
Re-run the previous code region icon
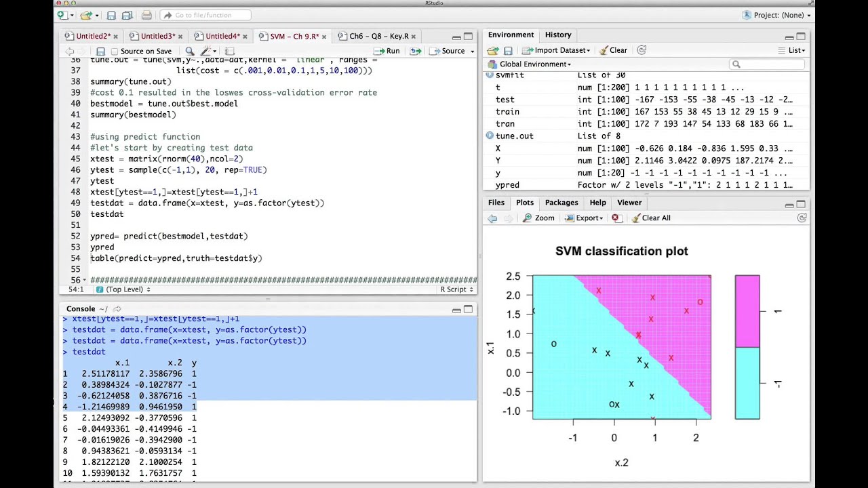pos(416,51)
